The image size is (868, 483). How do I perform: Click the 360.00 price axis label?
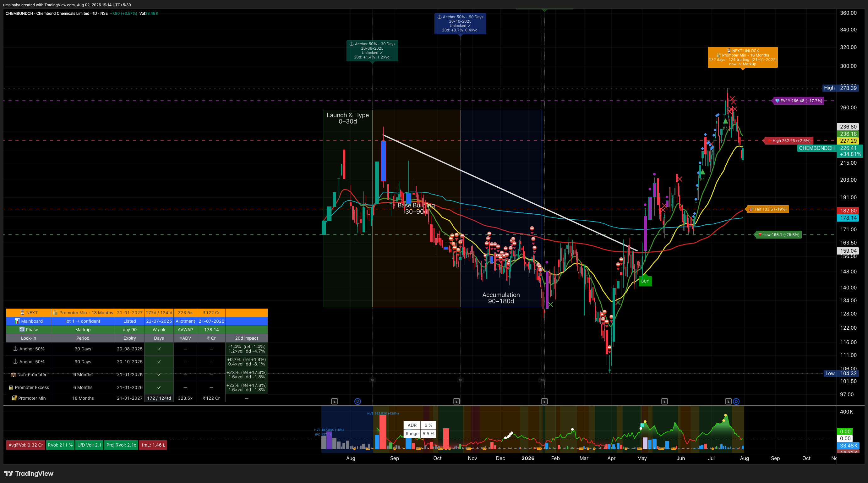point(848,13)
